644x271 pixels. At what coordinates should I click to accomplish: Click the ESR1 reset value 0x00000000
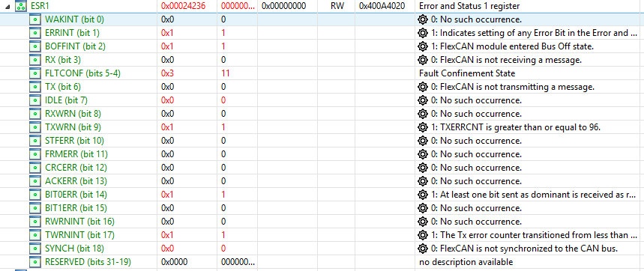(284, 6)
